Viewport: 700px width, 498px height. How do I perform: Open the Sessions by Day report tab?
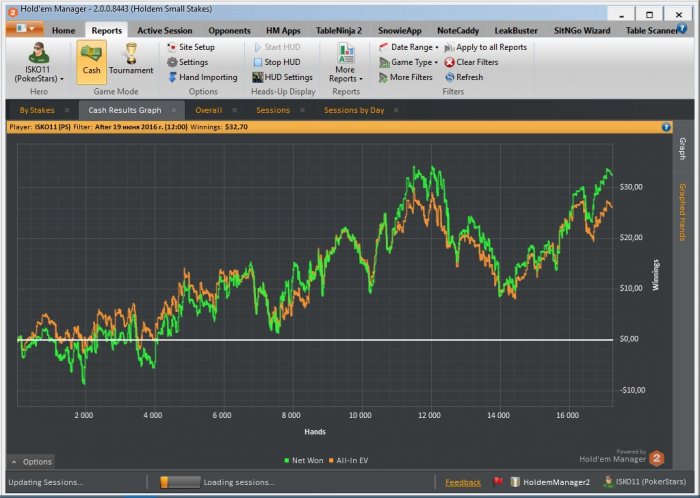pyautogui.click(x=353, y=110)
